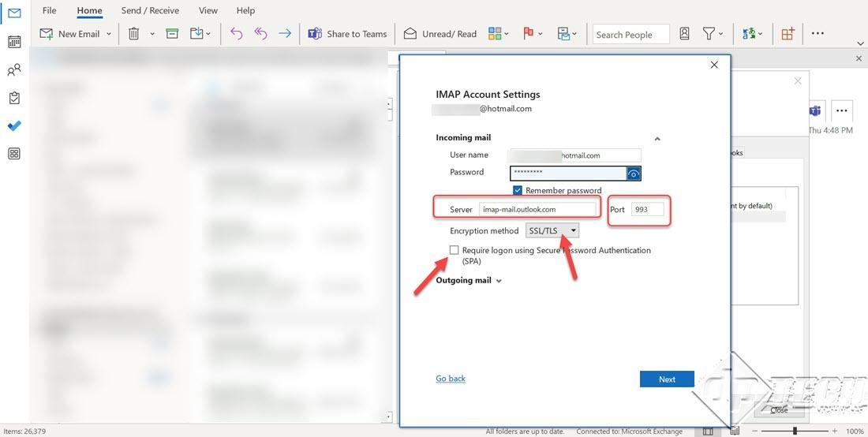Screen dimensions: 868x437
Task: Click the zoom slider in status bar
Action: (795, 431)
